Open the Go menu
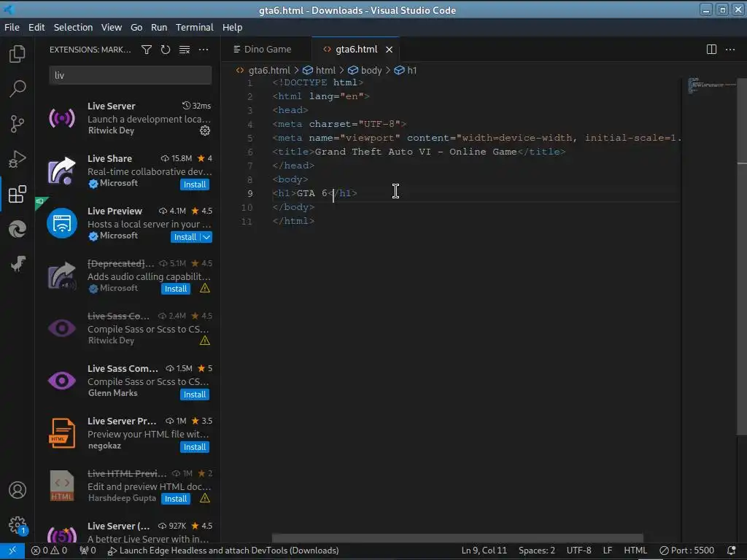 tap(136, 28)
